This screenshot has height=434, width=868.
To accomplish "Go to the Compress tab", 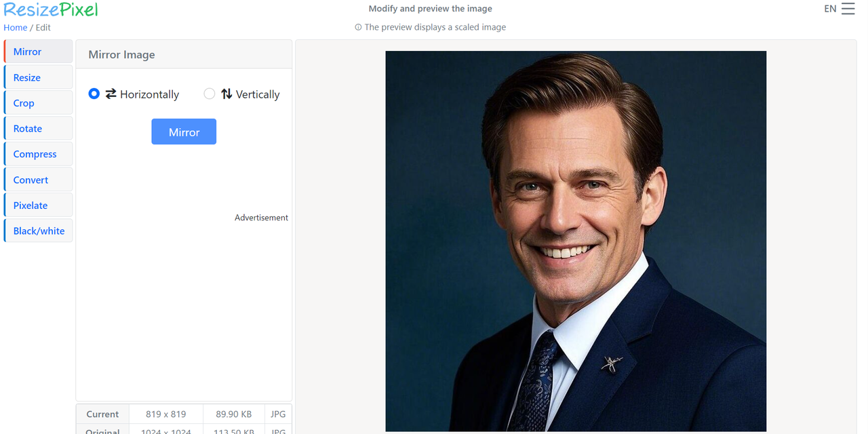I will click(x=39, y=154).
